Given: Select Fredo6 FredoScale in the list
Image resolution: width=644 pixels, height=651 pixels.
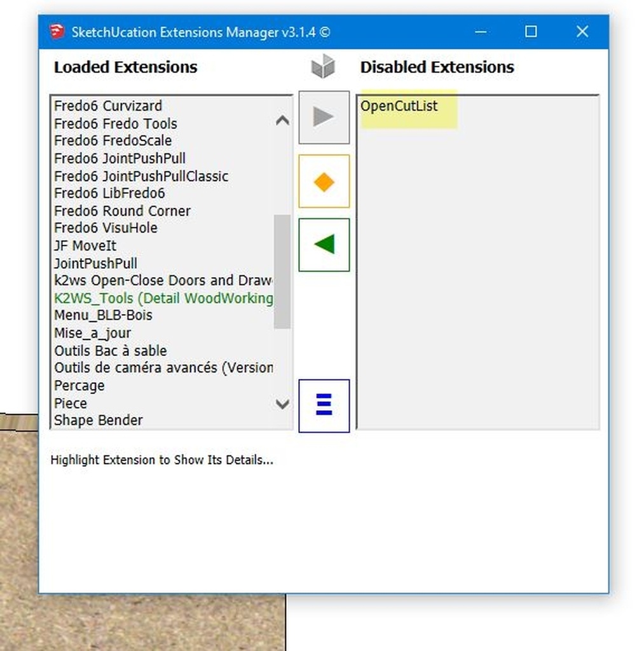Looking at the screenshot, I should (113, 140).
